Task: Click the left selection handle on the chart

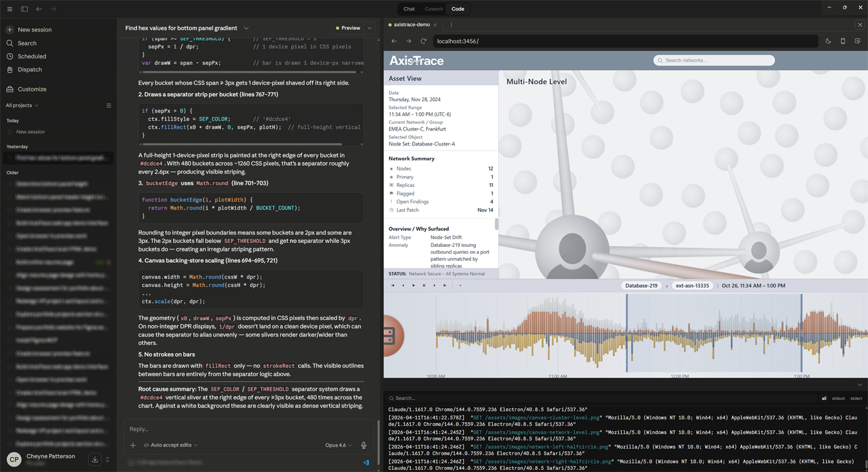Action: (627, 333)
